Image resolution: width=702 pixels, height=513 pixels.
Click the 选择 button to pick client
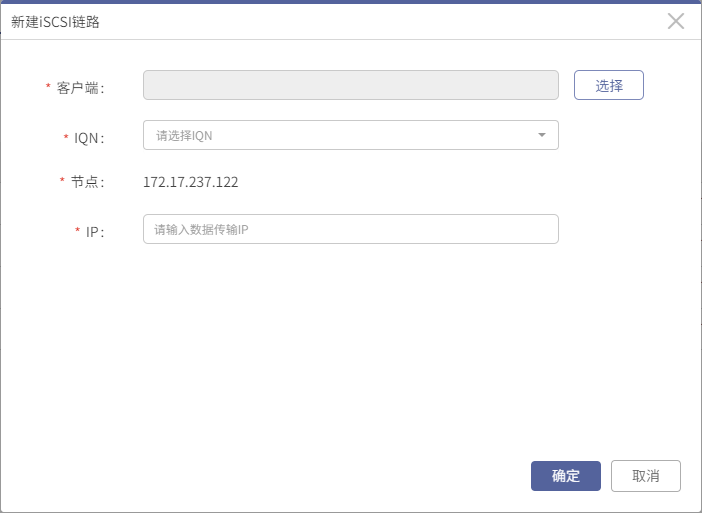608,85
